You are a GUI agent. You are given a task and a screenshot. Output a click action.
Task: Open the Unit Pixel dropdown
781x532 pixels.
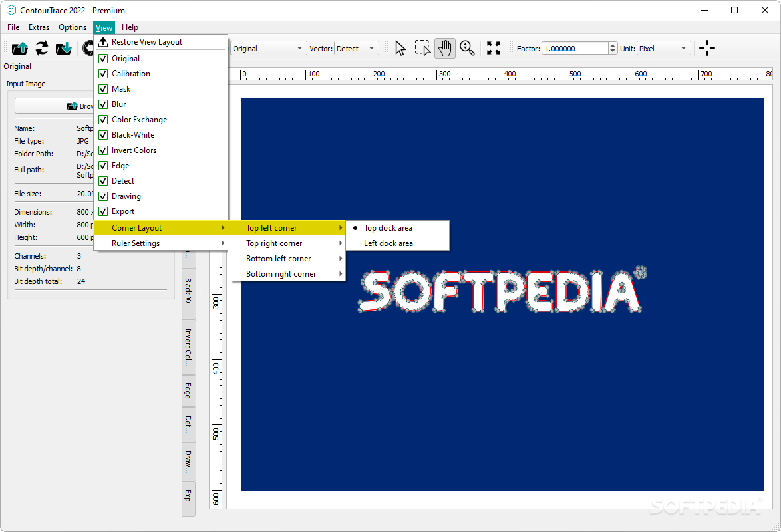(663, 49)
